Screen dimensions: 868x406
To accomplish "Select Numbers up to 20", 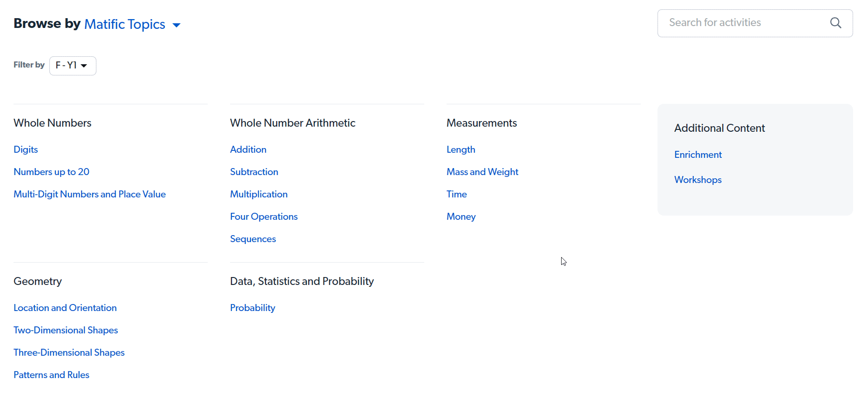I will (x=51, y=171).
